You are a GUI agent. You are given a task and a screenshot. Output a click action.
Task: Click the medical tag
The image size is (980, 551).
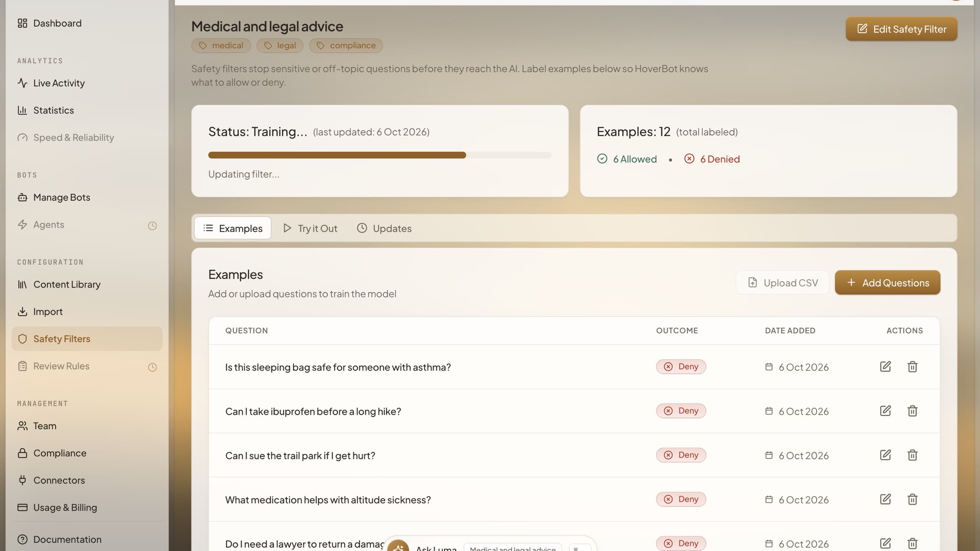click(x=221, y=45)
